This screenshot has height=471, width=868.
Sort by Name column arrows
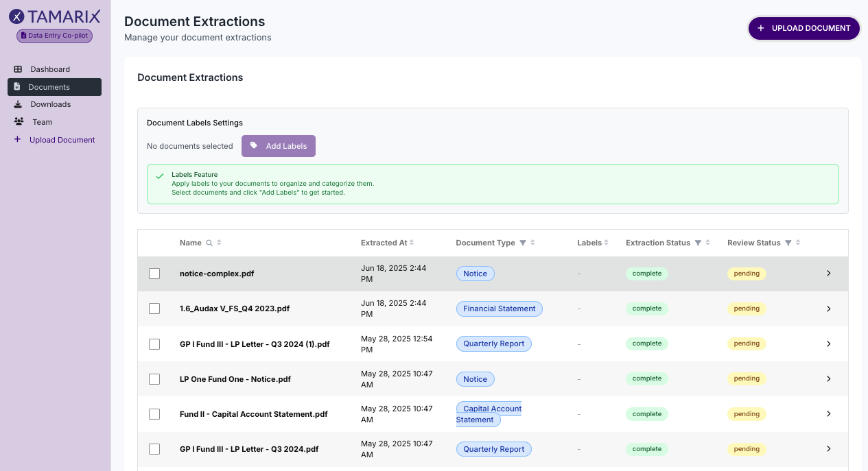[219, 243]
